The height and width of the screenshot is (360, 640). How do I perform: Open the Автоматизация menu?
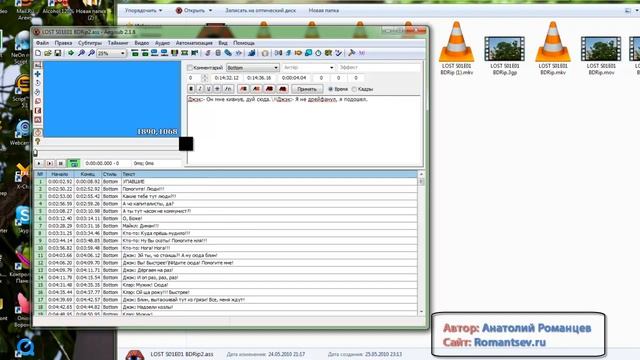[194, 43]
